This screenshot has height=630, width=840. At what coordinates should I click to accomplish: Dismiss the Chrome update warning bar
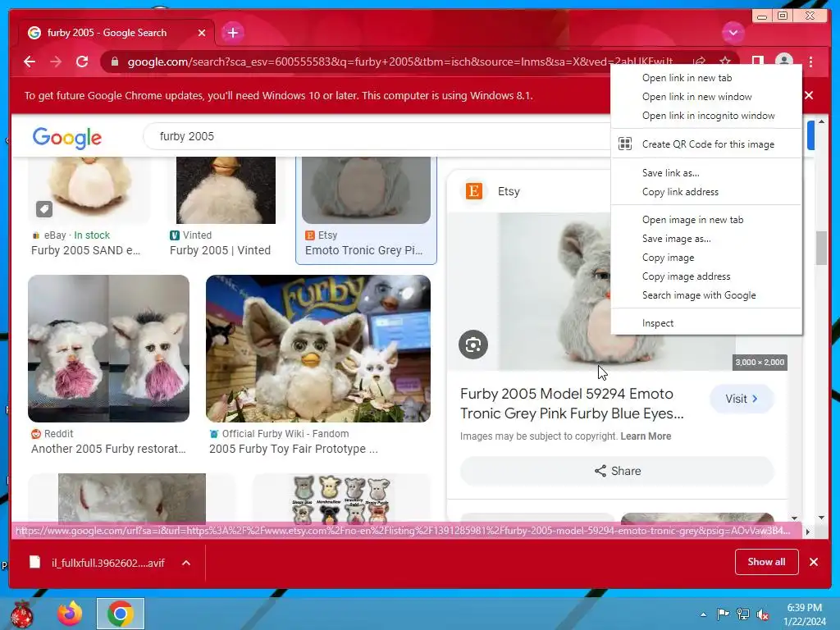809,95
